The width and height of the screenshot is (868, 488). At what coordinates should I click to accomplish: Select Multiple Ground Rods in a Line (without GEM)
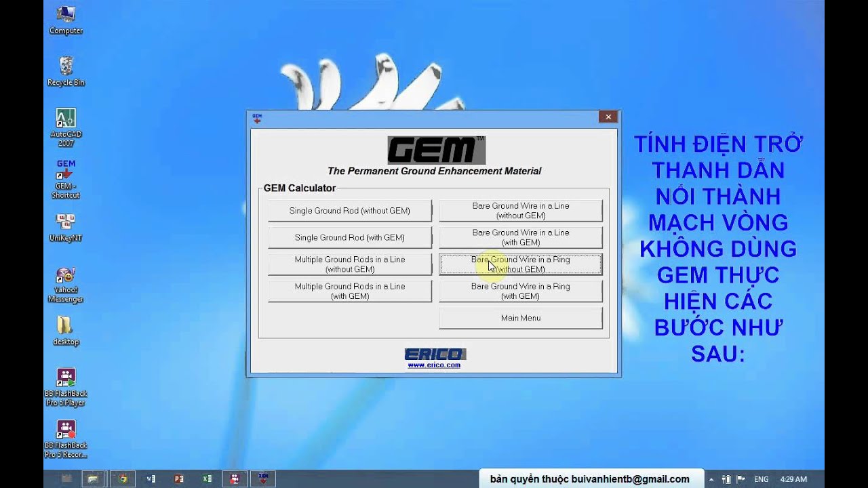pos(349,264)
